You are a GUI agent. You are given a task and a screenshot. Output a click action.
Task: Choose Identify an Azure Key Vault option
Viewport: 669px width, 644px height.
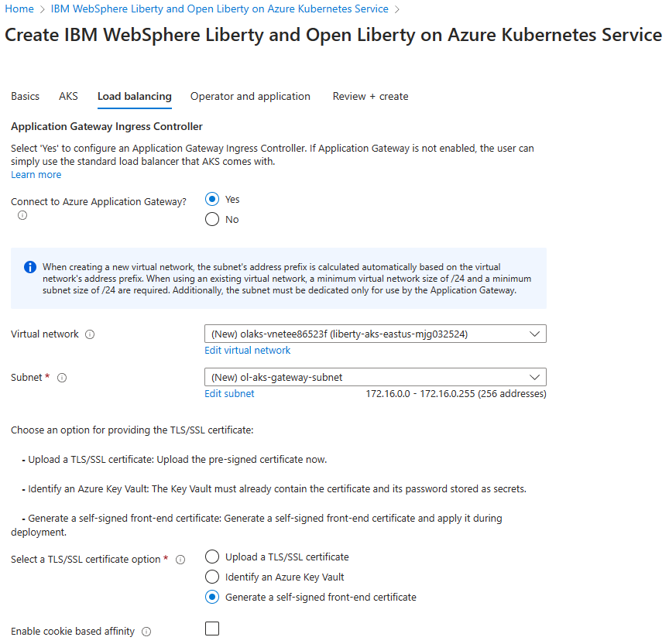[212, 577]
